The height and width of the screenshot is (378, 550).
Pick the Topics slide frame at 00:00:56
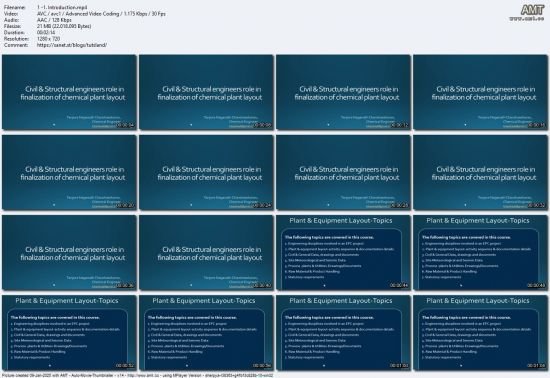point(206,333)
